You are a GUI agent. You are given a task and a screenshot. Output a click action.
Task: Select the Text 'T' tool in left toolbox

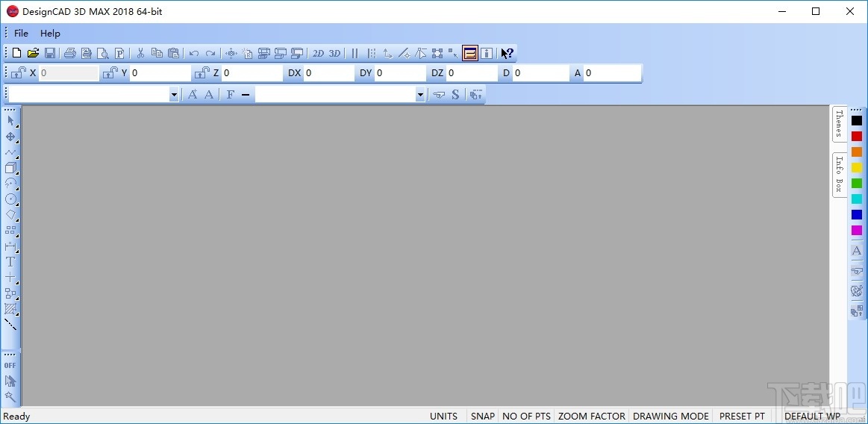tap(10, 262)
